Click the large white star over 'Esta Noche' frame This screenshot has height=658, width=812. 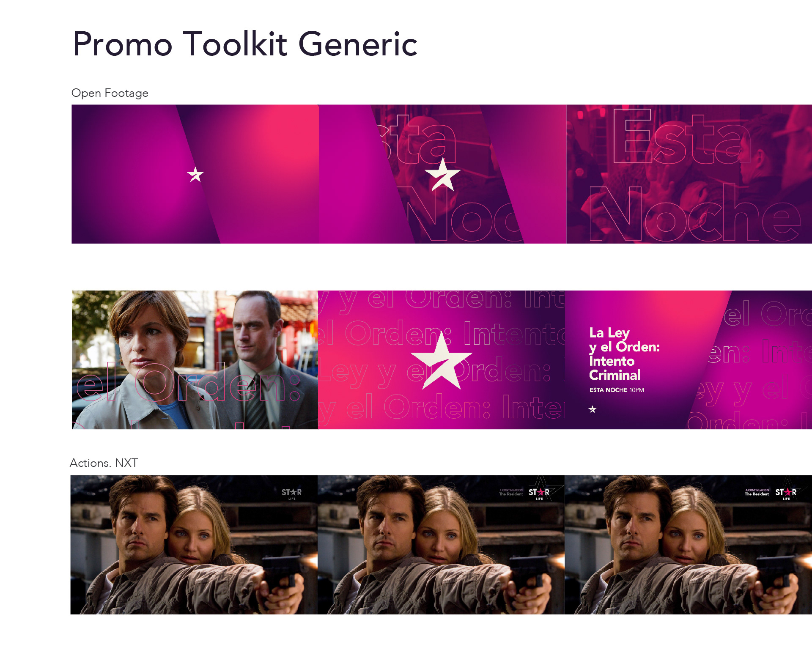tap(442, 175)
